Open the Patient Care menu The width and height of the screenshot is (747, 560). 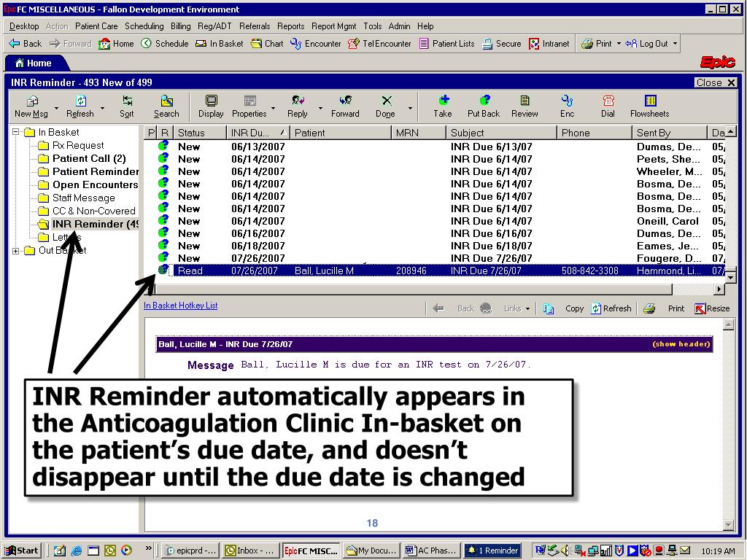coord(96,26)
